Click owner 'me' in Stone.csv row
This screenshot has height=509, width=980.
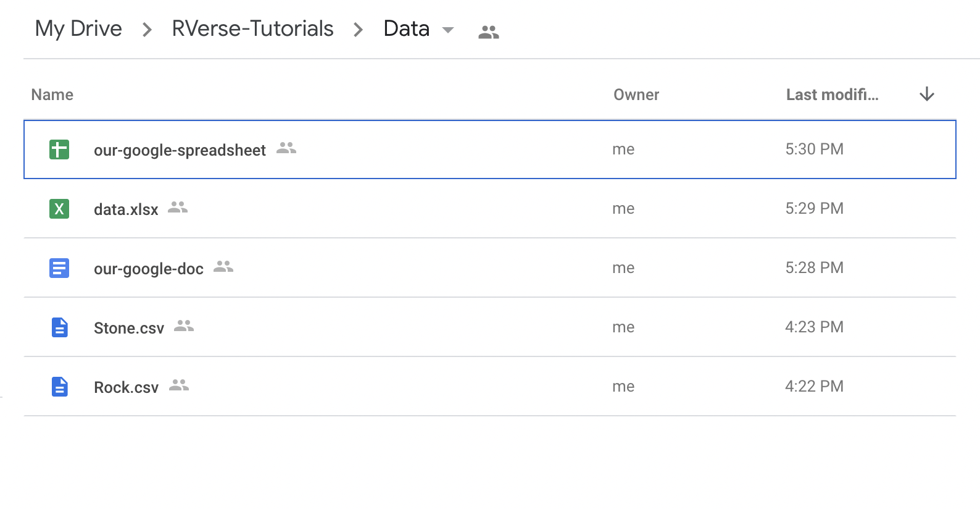623,327
